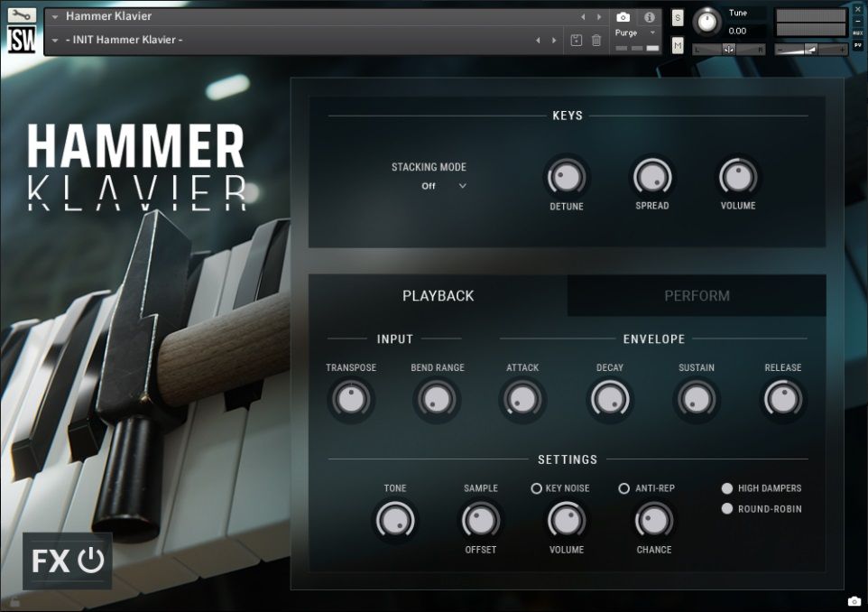The image size is (868, 612).
Task: Load the previous snapshot (left arrow beside INIT Hammer Klavier)
Action: point(538,41)
